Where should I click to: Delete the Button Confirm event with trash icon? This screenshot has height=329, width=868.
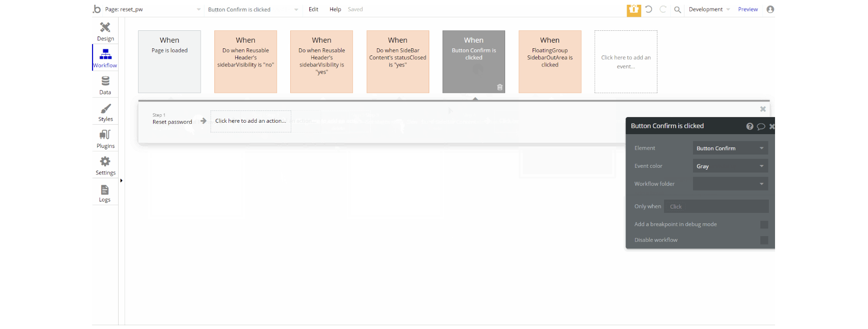(499, 87)
